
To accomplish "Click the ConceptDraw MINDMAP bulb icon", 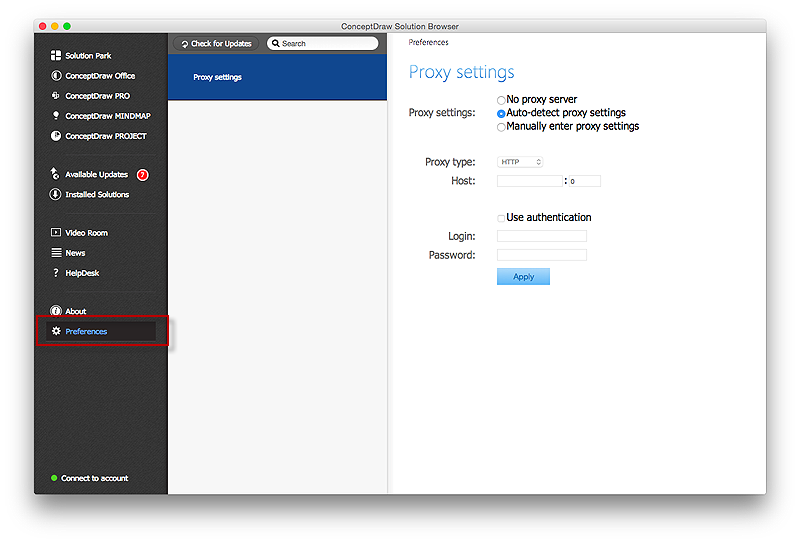I will pos(56,115).
